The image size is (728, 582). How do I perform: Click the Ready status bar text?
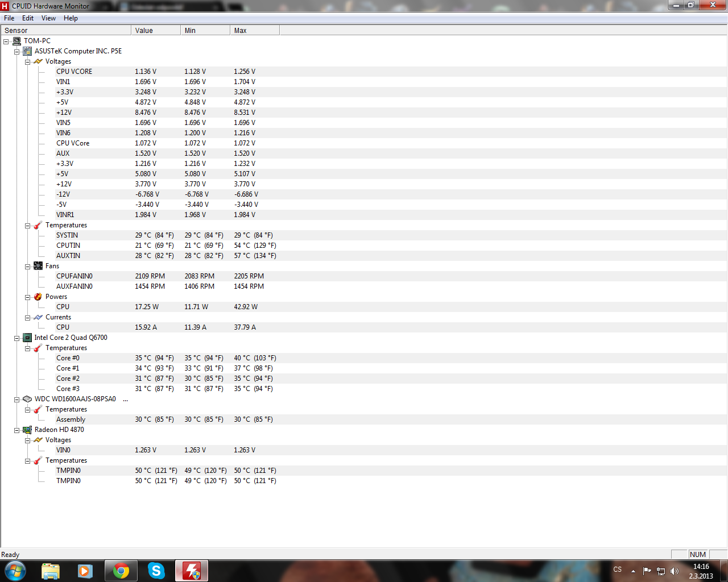point(10,555)
